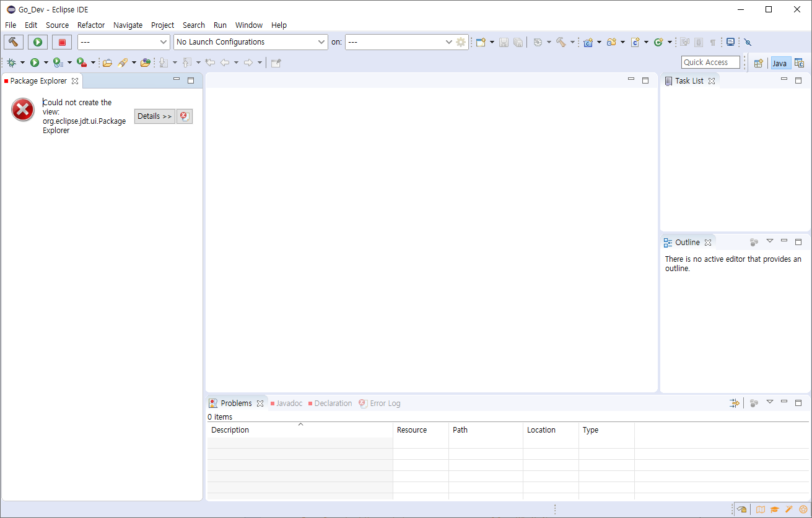The height and width of the screenshot is (518, 812).
Task: Close the Package Explorer tab
Action: coord(75,81)
